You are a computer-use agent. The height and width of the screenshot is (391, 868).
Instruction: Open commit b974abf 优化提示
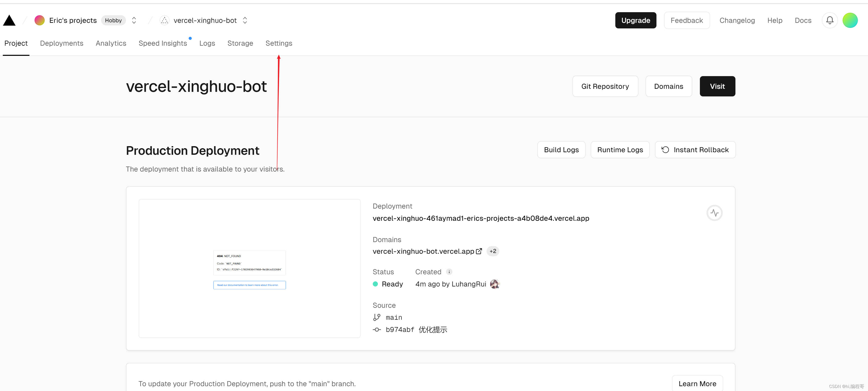pyautogui.click(x=416, y=330)
